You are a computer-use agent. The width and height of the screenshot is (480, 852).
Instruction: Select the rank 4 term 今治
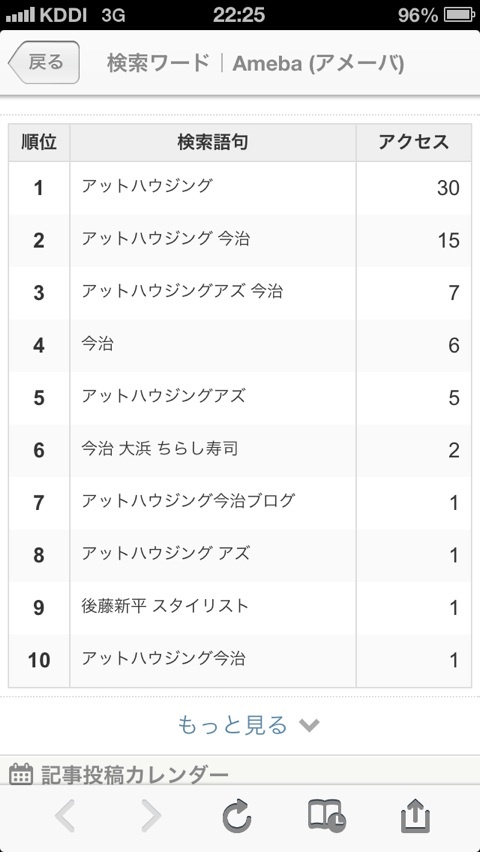(97, 344)
